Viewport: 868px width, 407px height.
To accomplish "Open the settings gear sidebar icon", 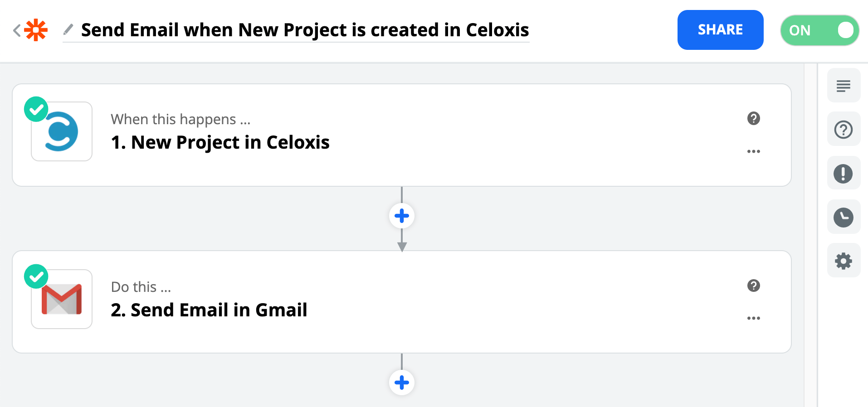I will pyautogui.click(x=844, y=261).
